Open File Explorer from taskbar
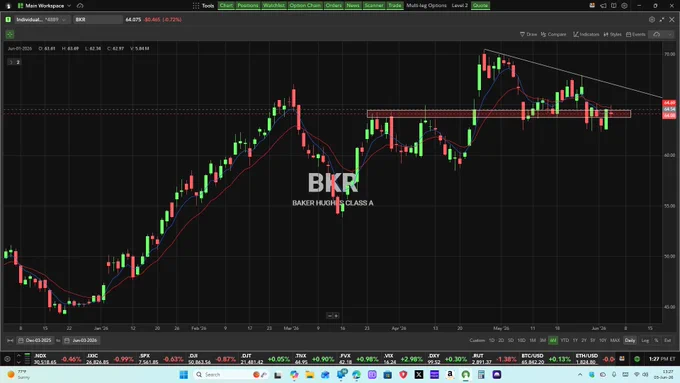This screenshot has width=680, height=383. (310, 374)
